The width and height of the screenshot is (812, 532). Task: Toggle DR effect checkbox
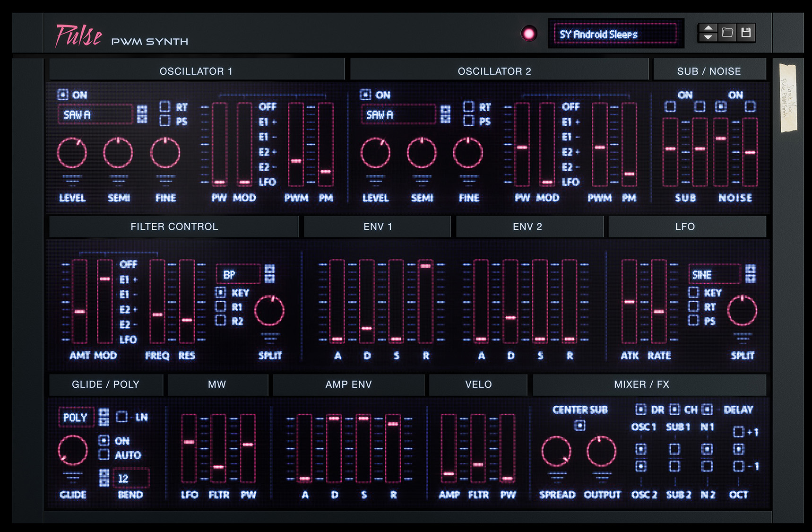[x=640, y=410]
